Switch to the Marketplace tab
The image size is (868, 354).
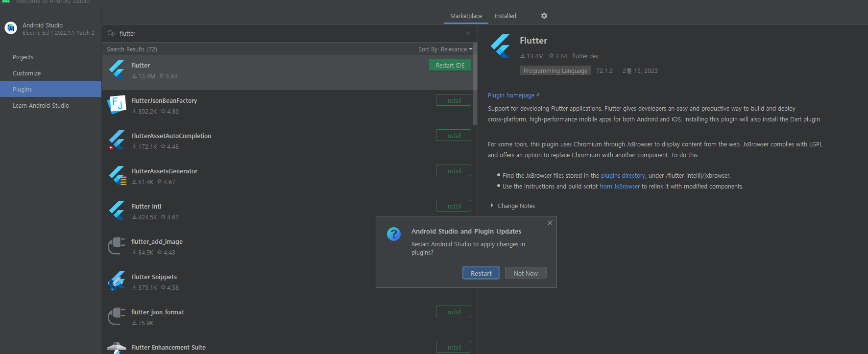pyautogui.click(x=466, y=16)
